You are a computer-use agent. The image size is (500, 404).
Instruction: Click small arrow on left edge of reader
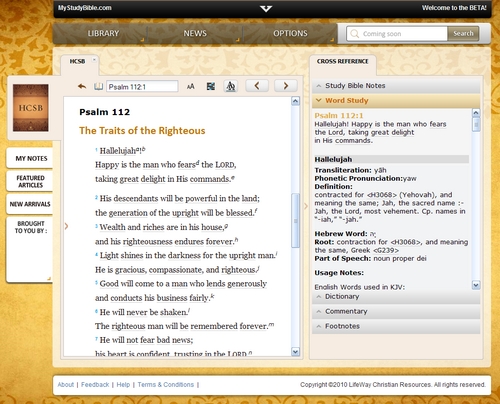pyautogui.click(x=66, y=226)
